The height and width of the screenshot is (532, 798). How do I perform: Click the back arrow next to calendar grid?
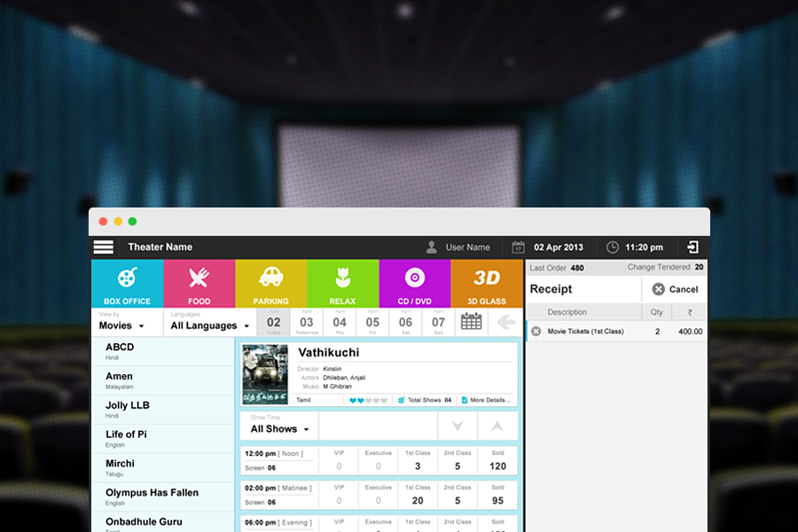tap(506, 322)
